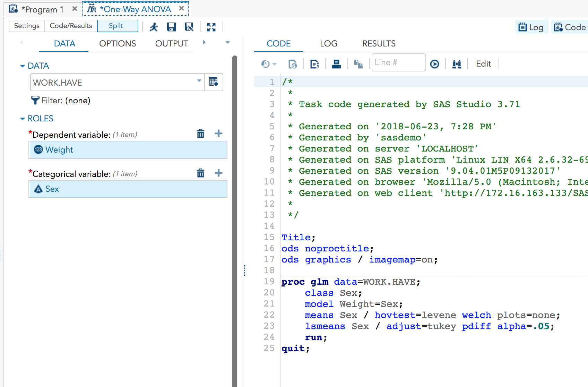The width and height of the screenshot is (588, 387).
Task: Collapse the ROLES section
Action: click(23, 119)
